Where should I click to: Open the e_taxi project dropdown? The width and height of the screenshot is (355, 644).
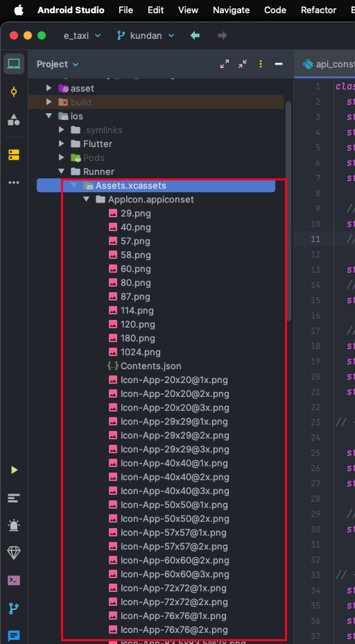(x=82, y=35)
